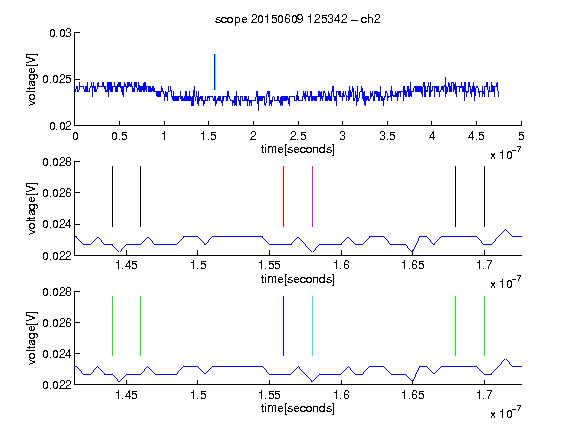Click the top plot voltage[V] axis label
Image resolution: width=576 pixels, height=432 pixels.
click(x=32, y=79)
